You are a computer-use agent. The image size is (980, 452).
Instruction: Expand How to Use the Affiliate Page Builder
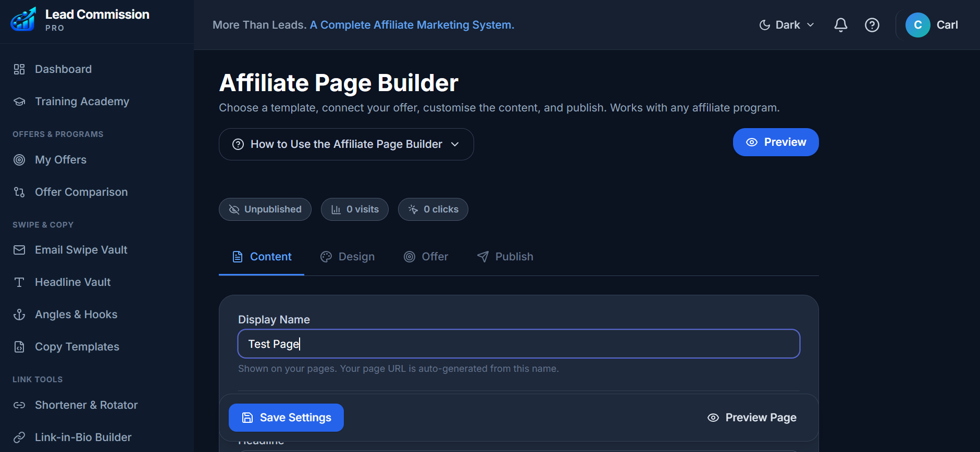[346, 144]
